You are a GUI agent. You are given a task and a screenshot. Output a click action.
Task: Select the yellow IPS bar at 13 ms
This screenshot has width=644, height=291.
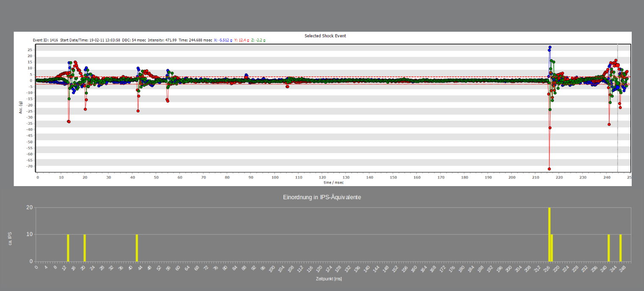pos(68,247)
